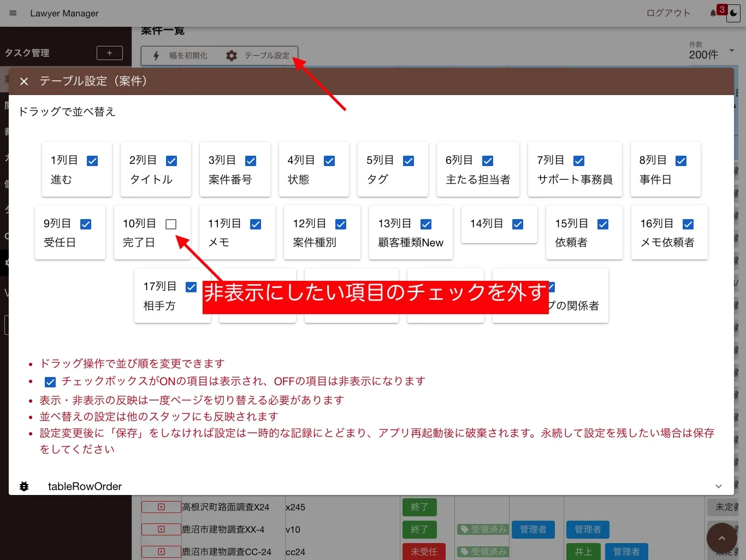The height and width of the screenshot is (560, 746).
Task: Click the example checkbox in the notes
Action: click(50, 382)
